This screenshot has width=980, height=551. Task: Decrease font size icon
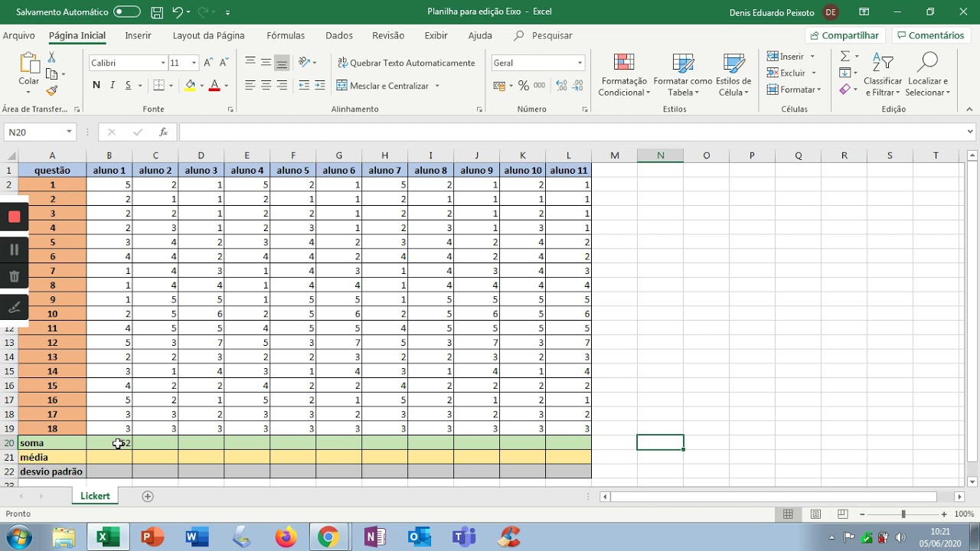(x=224, y=63)
